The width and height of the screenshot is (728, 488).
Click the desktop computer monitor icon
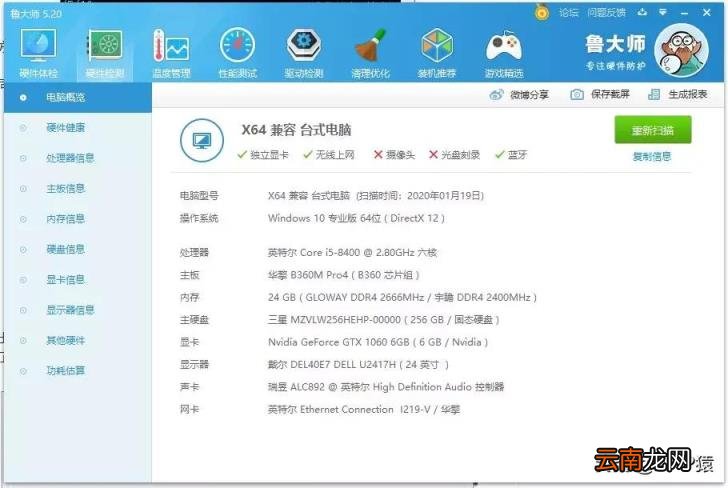click(x=202, y=140)
